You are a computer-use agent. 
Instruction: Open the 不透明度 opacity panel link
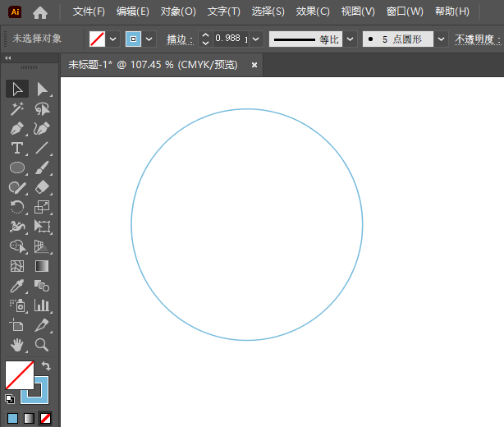(477, 39)
